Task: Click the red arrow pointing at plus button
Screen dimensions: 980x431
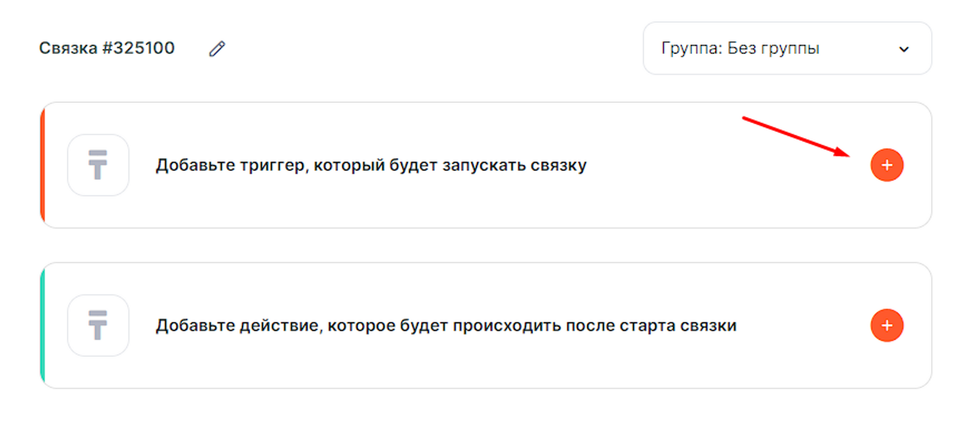Action: tap(796, 136)
